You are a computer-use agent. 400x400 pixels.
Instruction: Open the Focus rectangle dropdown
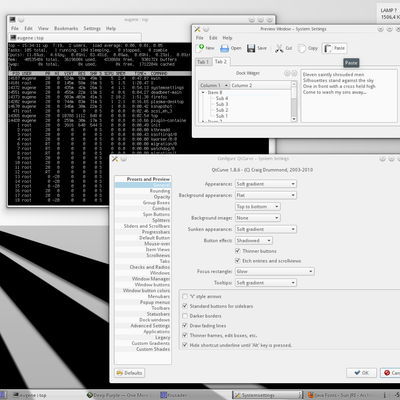275,271
